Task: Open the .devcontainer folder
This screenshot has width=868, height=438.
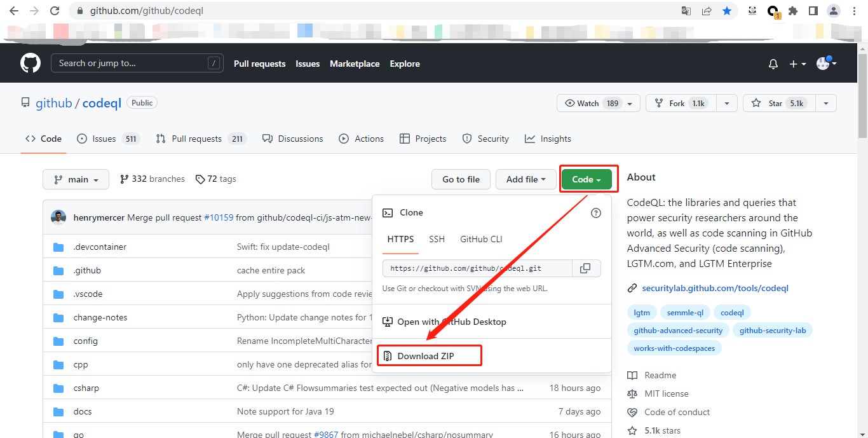Action: [x=100, y=247]
